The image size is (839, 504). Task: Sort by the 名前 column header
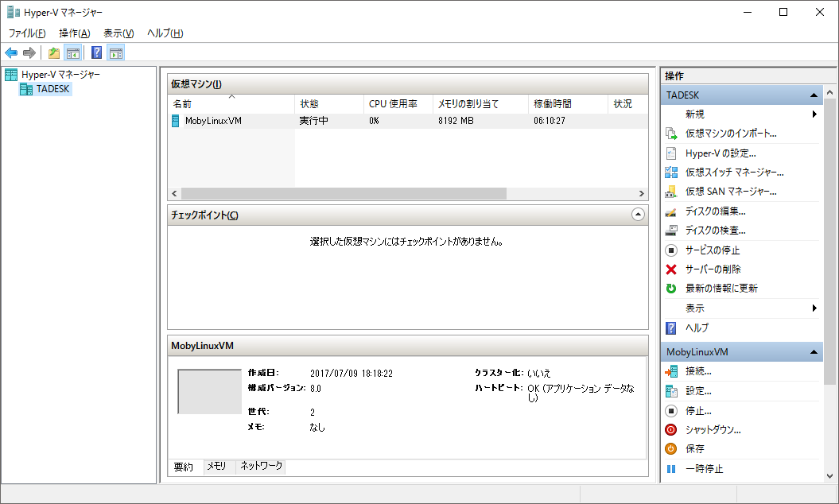tap(231, 104)
